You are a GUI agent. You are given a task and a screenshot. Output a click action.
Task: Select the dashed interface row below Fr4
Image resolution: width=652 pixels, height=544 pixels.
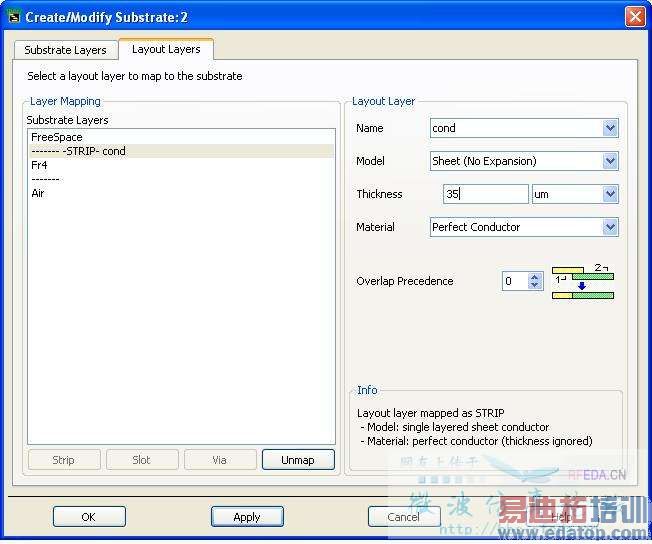[x=181, y=179]
